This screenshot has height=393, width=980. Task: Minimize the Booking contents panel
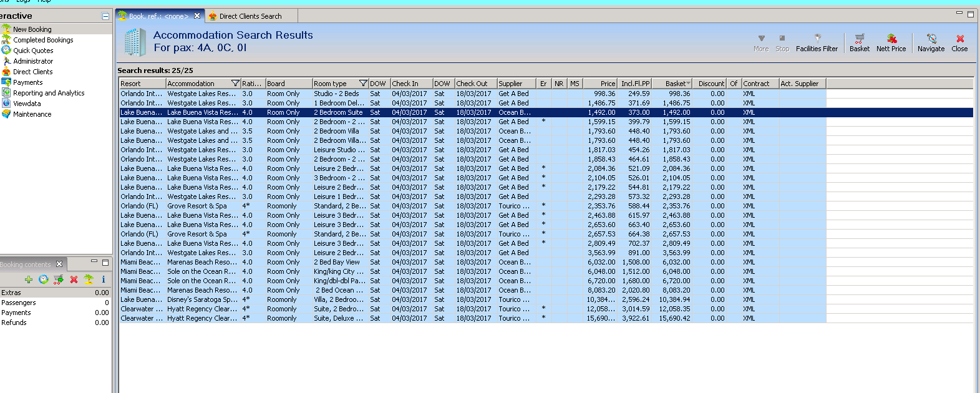click(94, 262)
